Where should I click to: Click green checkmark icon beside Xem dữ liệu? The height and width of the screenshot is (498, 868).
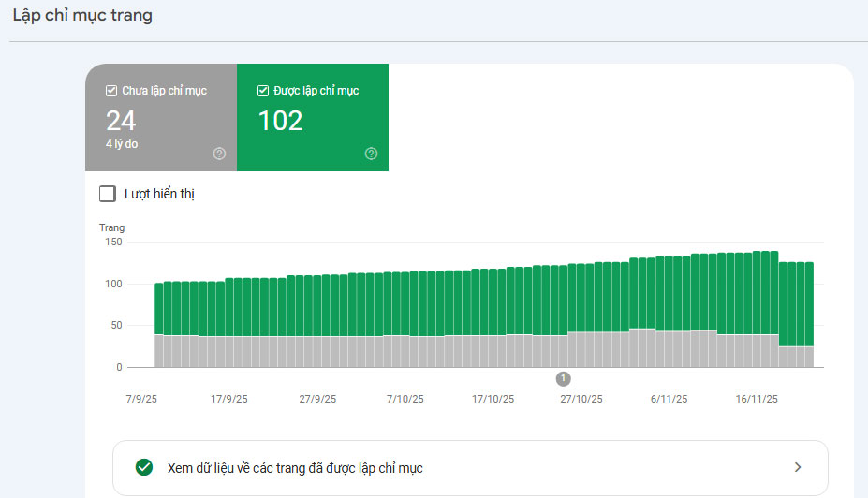click(x=144, y=467)
